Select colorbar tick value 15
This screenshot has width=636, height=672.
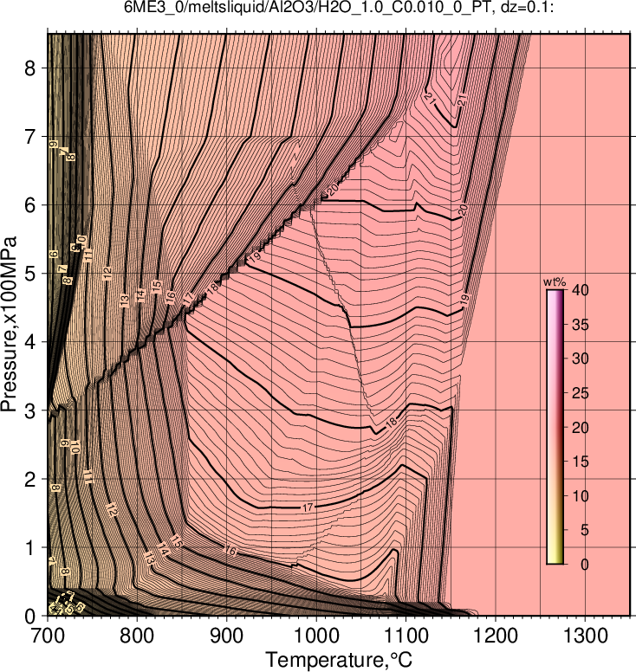click(581, 462)
